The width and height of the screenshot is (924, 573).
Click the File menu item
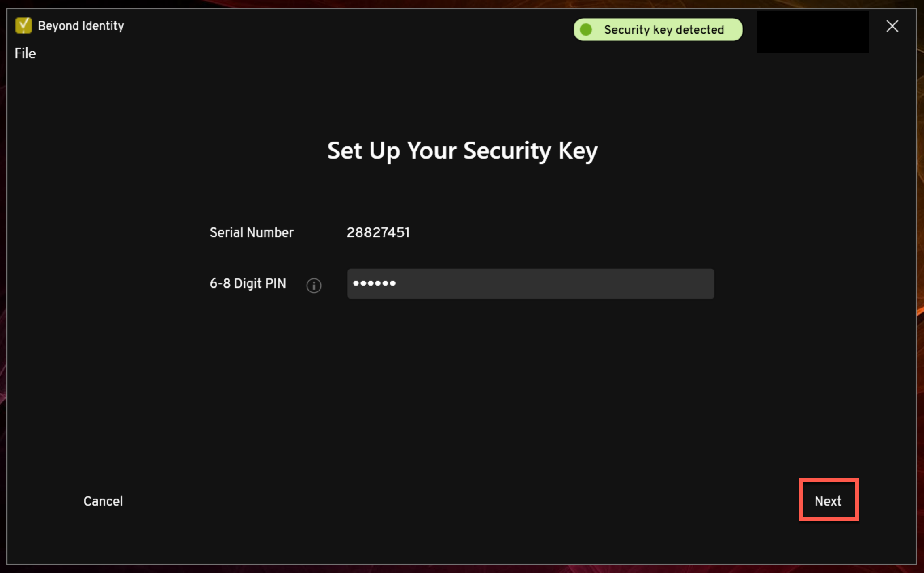coord(25,53)
